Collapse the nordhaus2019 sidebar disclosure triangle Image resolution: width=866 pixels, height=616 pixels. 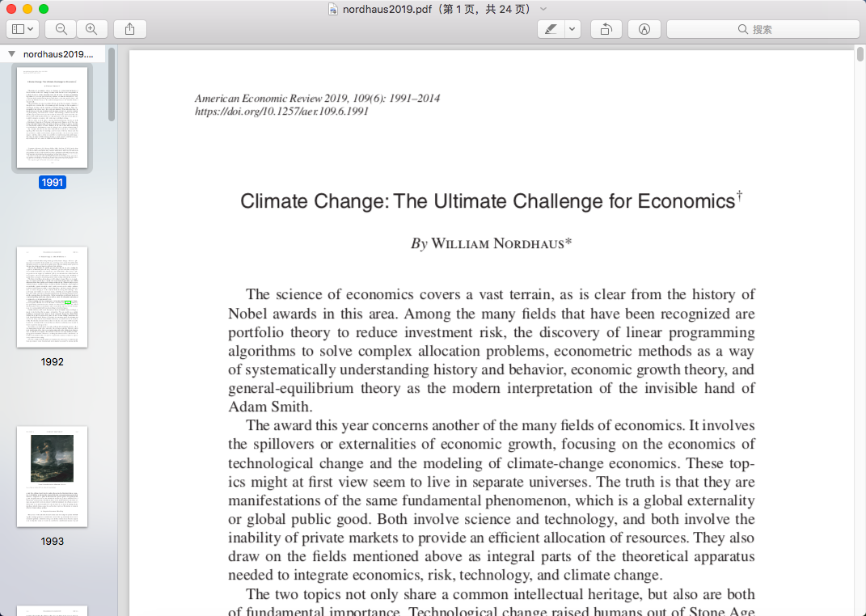(x=11, y=54)
